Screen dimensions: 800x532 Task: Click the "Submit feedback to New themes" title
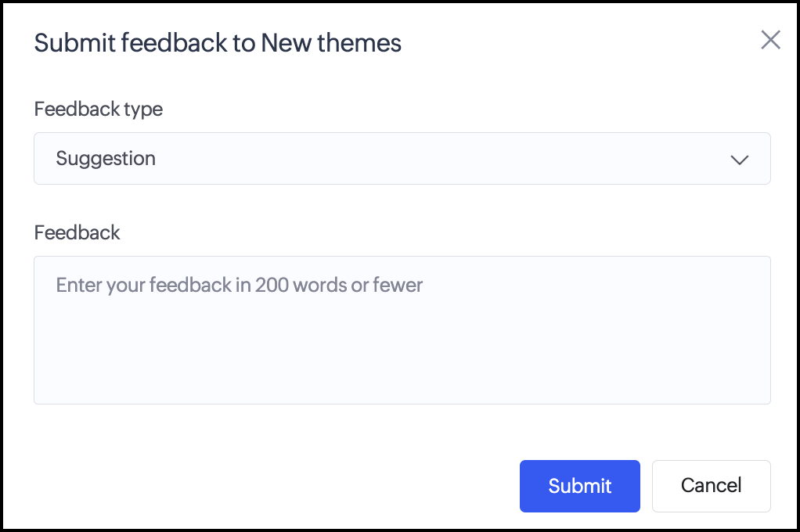point(218,43)
